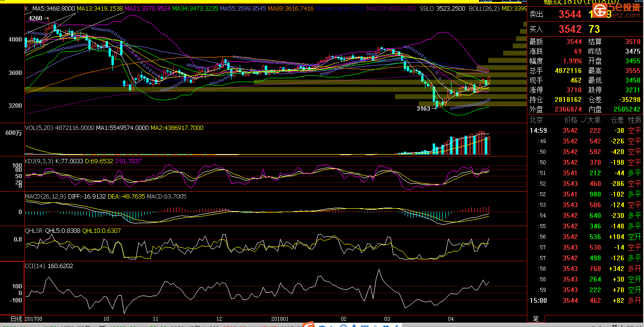
Task: Select the MA89 indicator value
Action: pos(290,9)
